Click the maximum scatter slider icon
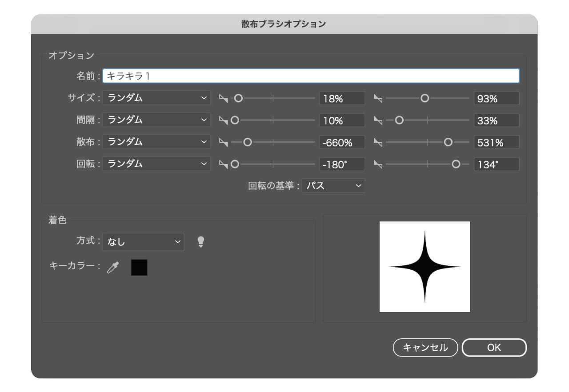 [378, 142]
